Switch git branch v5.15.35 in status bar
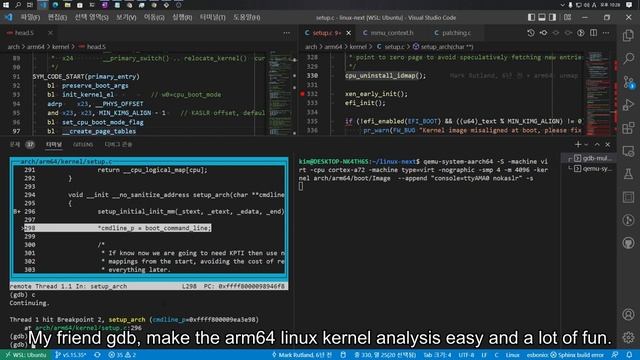This screenshot has height=360, width=640. click(x=71, y=355)
